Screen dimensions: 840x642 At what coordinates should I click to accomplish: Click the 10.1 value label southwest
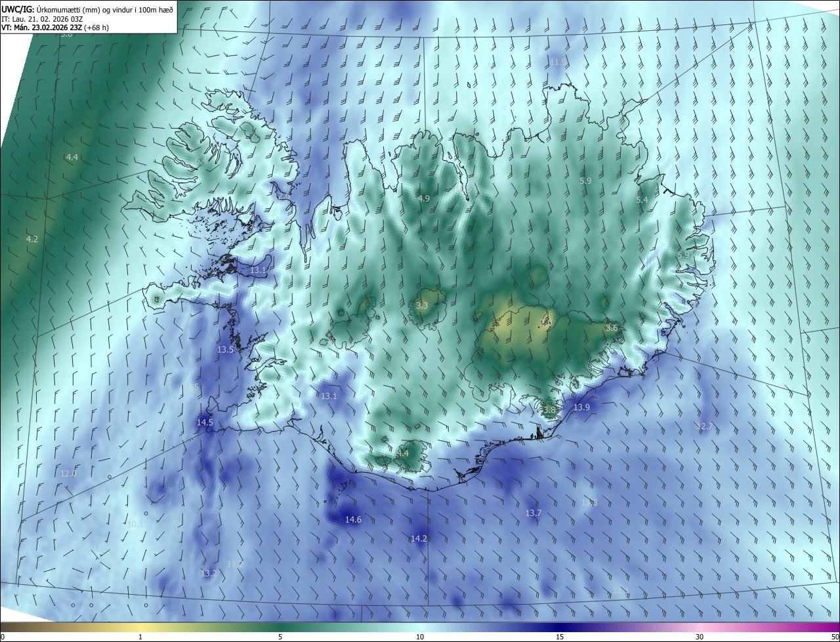(135, 524)
